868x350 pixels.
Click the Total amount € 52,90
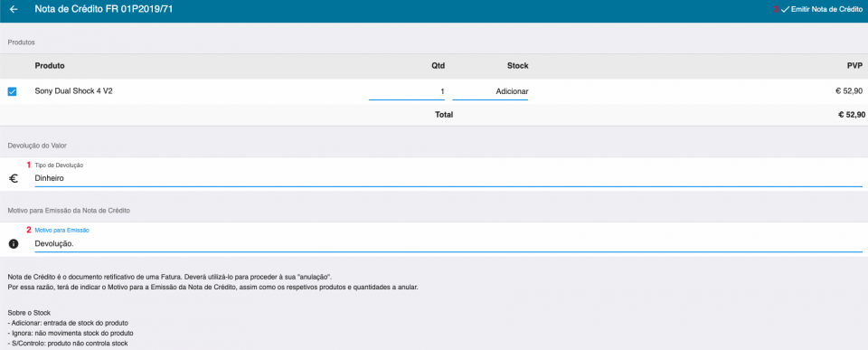tap(852, 115)
